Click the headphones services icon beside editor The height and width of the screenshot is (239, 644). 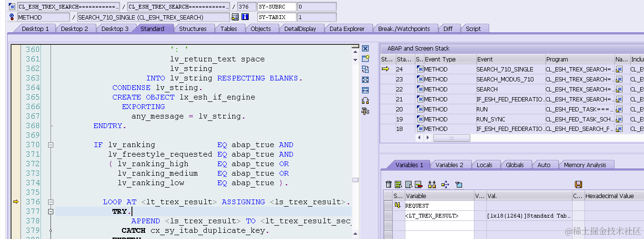pyautogui.click(x=365, y=101)
